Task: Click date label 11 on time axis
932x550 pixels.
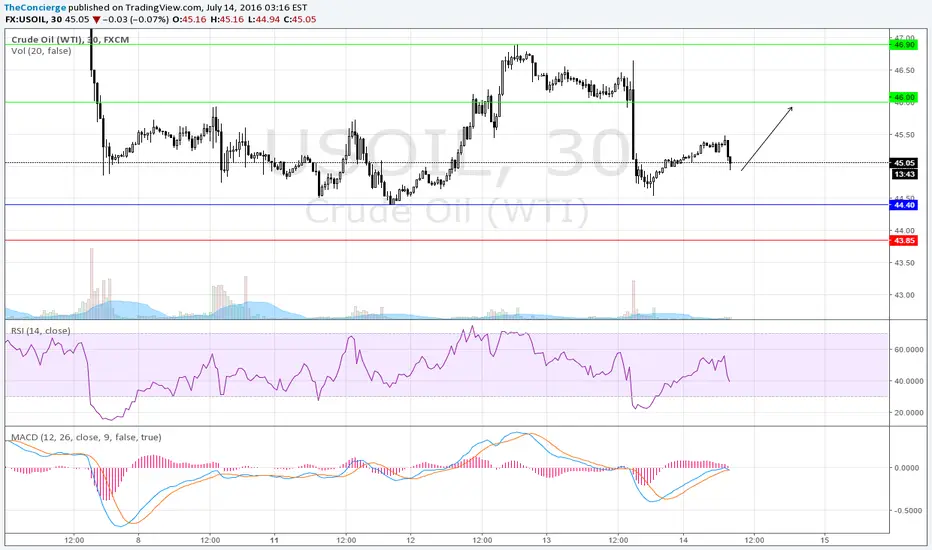Action: click(x=275, y=540)
